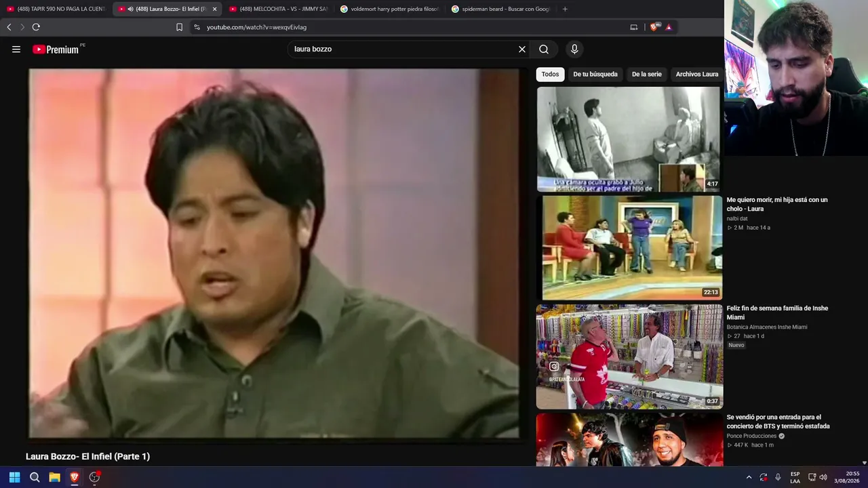View site information icon in address bar

(x=197, y=27)
